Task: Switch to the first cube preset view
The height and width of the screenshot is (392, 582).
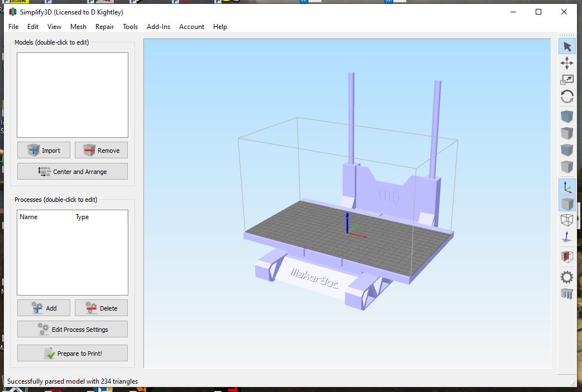Action: pos(567,117)
